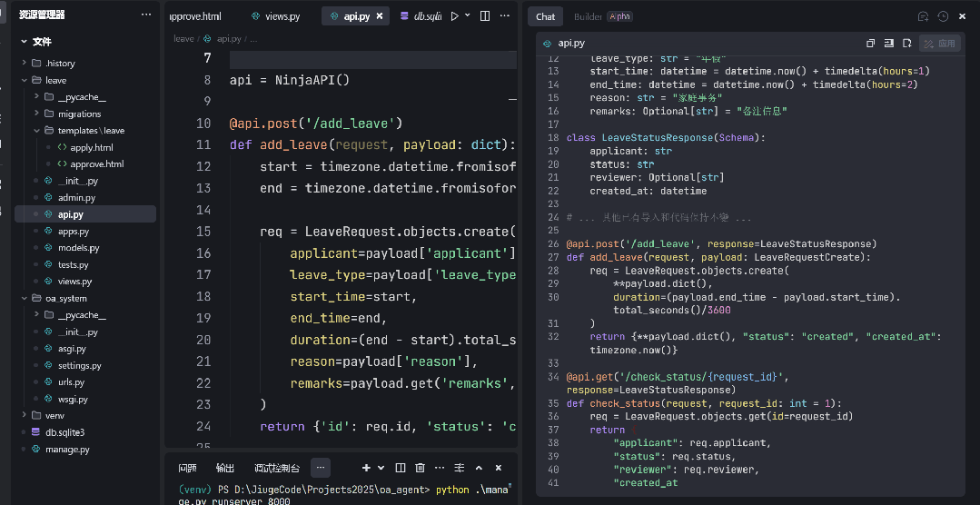This screenshot has height=505, width=980.
Task: Copy the api.py code block
Action: pos(870,43)
